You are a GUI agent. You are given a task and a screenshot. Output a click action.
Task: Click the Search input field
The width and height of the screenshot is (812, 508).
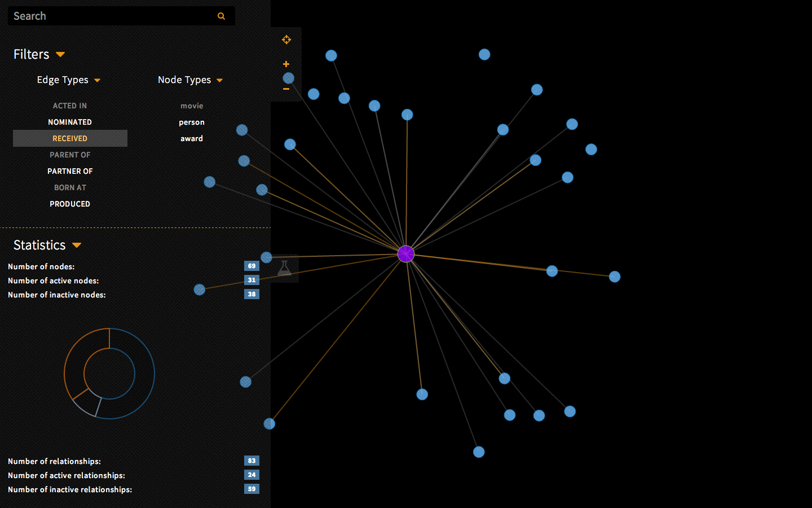113,16
